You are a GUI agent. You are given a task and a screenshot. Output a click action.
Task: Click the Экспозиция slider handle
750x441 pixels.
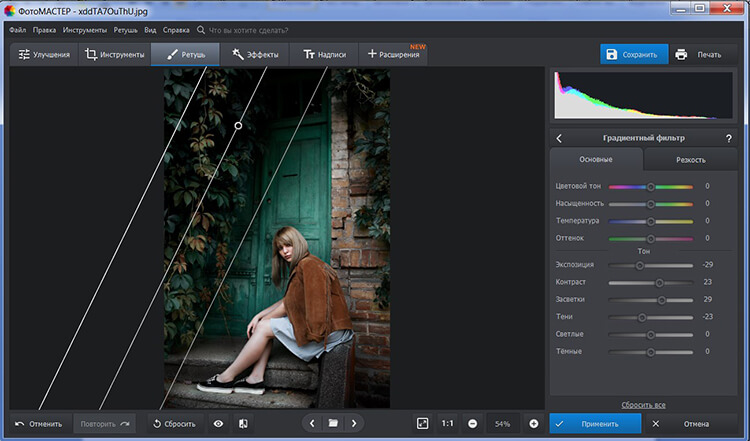640,265
